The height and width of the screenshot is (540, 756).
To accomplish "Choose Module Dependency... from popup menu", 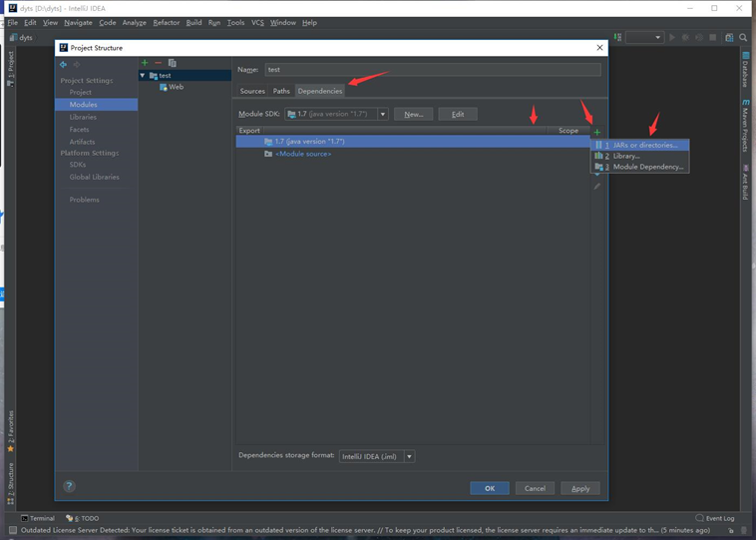I will (639, 167).
